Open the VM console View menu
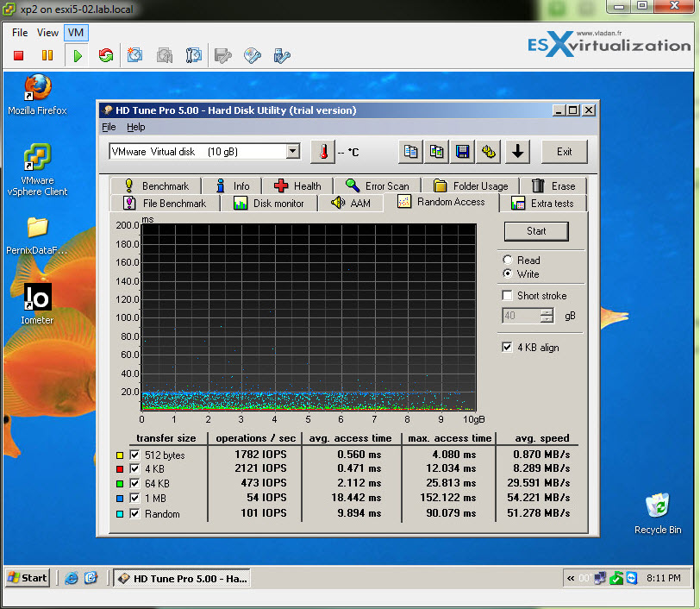Screen dimensions: 700x609 47,33
